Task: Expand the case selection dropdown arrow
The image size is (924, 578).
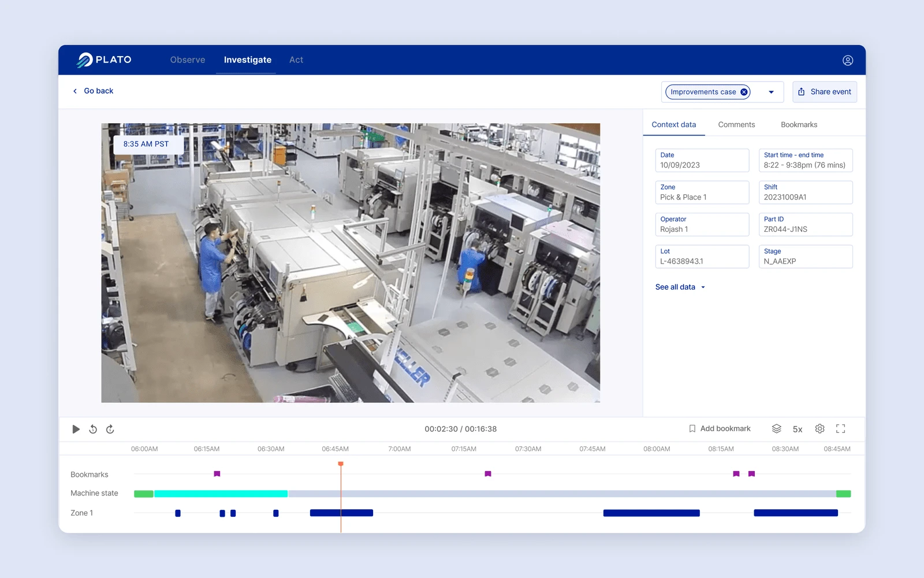Action: coord(771,92)
